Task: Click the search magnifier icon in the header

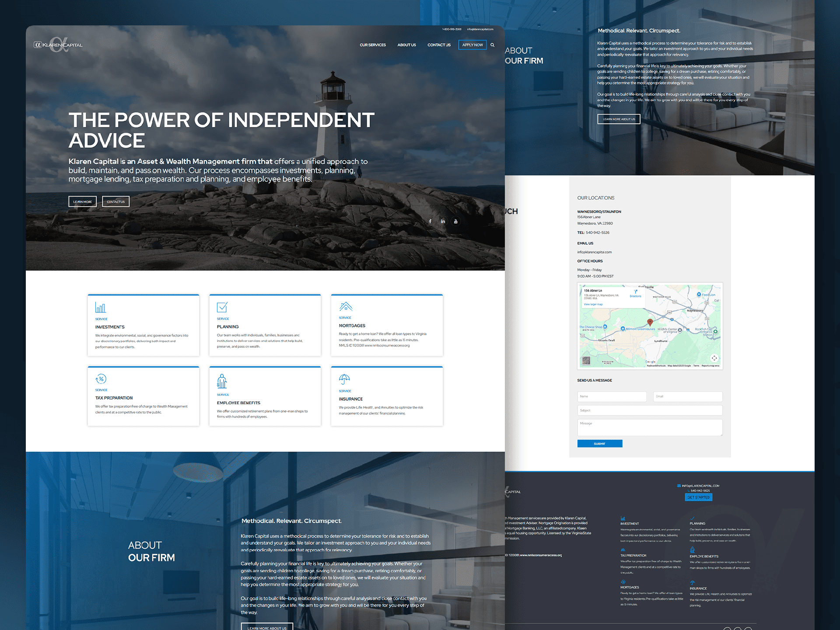Action: point(492,45)
